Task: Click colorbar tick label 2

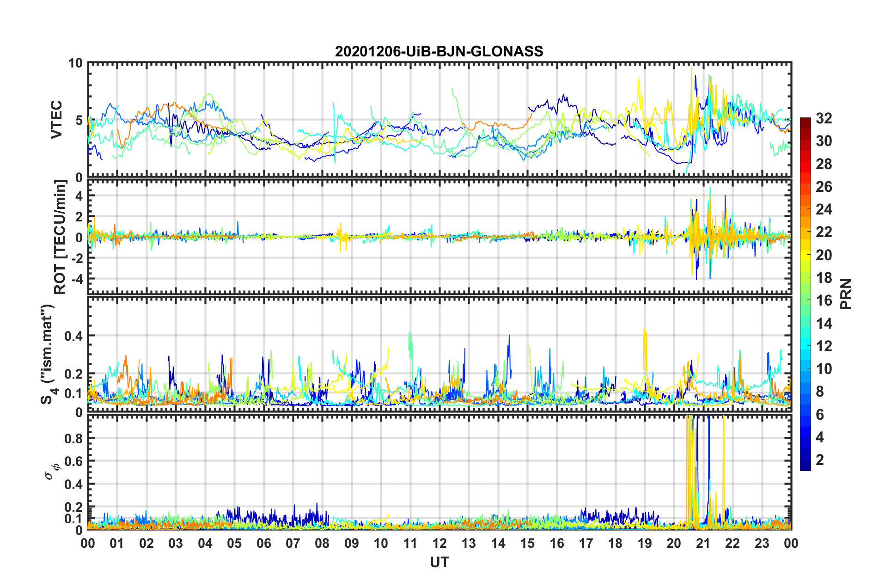Action: 820,459
